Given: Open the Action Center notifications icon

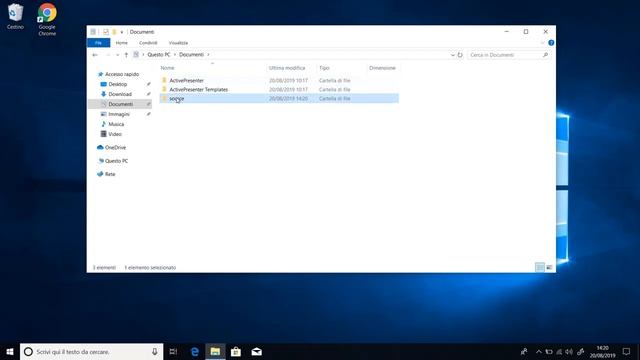Looking at the screenshot, I should pos(627,351).
